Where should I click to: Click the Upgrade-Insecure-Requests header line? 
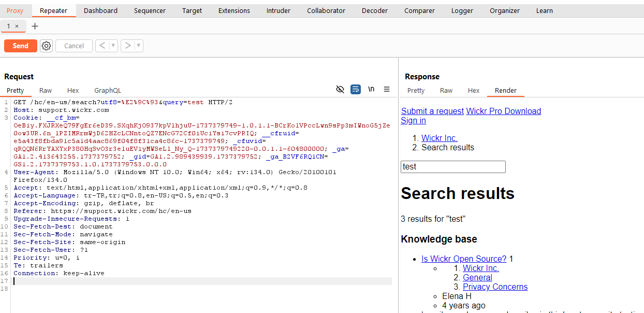coord(71,219)
